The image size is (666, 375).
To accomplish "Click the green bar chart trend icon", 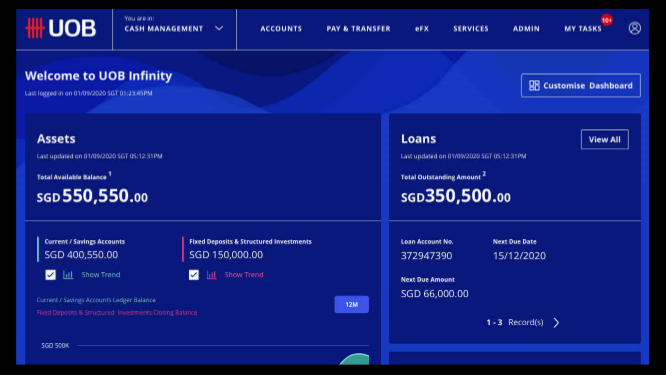I will (x=68, y=275).
